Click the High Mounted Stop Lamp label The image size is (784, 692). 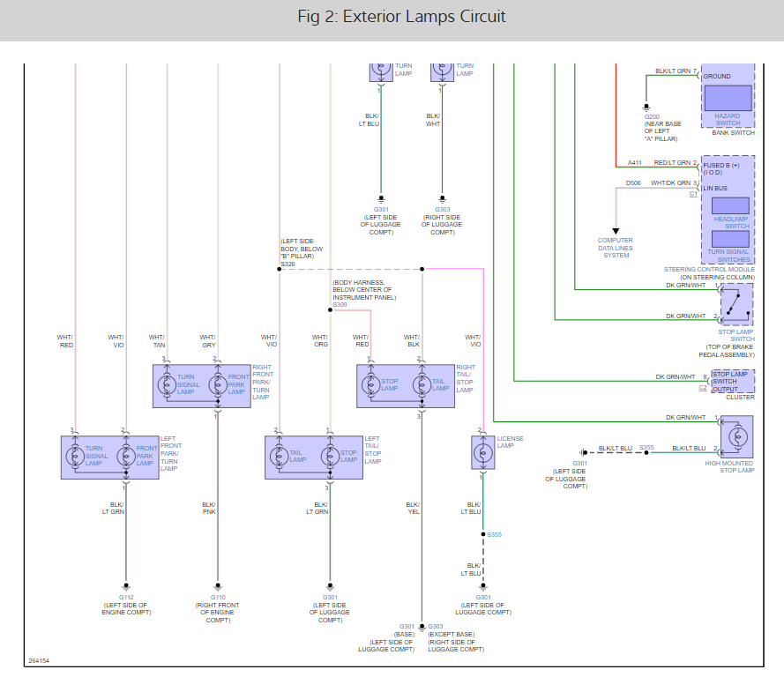(x=729, y=466)
